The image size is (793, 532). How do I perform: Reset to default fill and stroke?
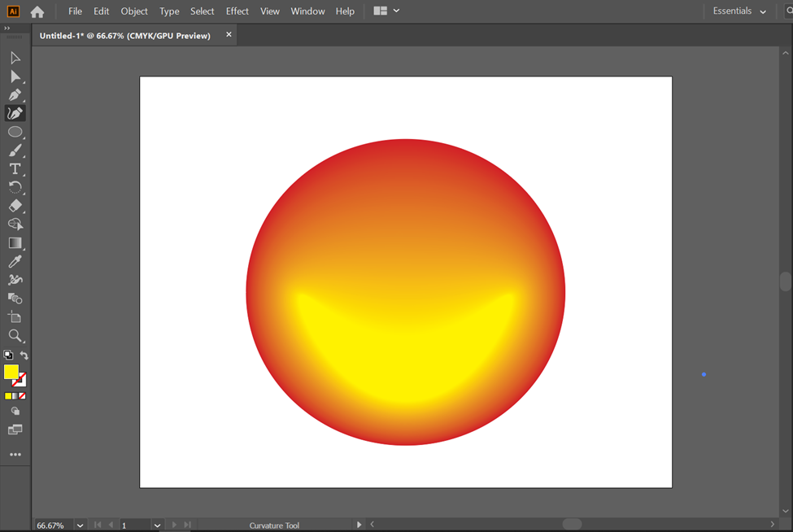coord(8,355)
